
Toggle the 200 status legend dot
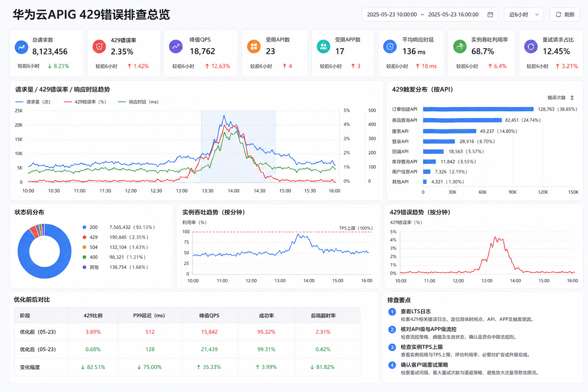click(84, 227)
